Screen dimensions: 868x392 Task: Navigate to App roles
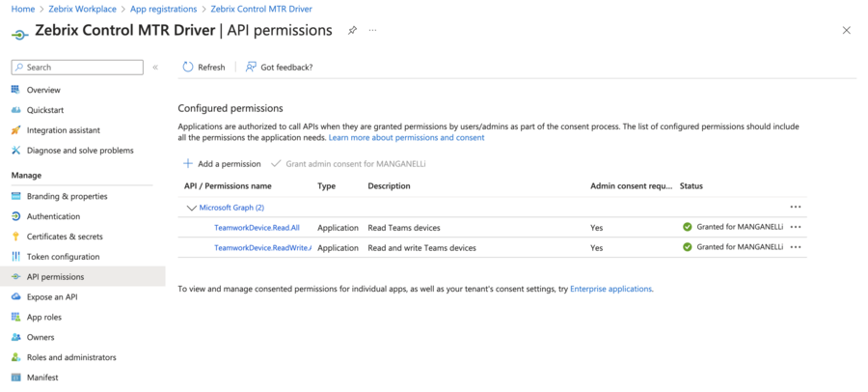(x=44, y=317)
